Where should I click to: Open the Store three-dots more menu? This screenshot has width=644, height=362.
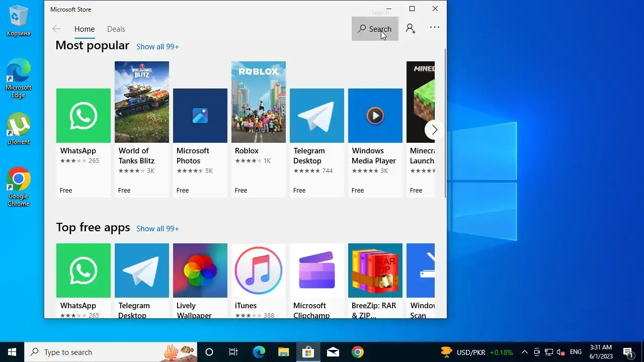(x=435, y=28)
